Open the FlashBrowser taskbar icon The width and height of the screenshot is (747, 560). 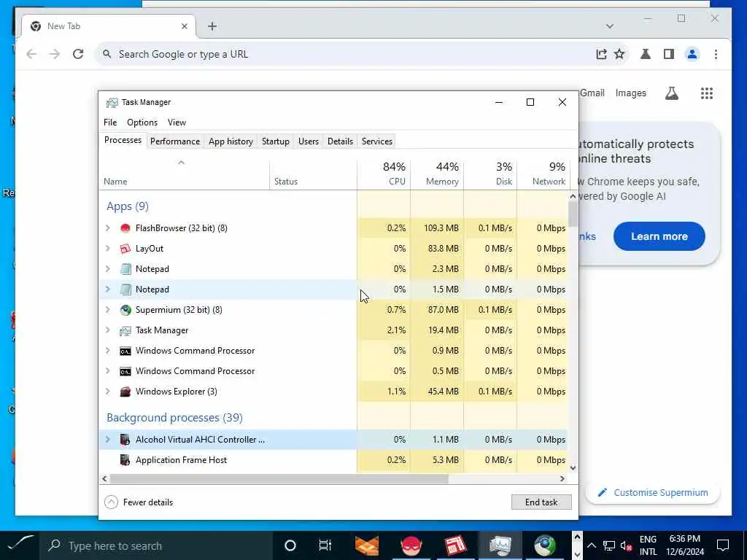pos(411,545)
